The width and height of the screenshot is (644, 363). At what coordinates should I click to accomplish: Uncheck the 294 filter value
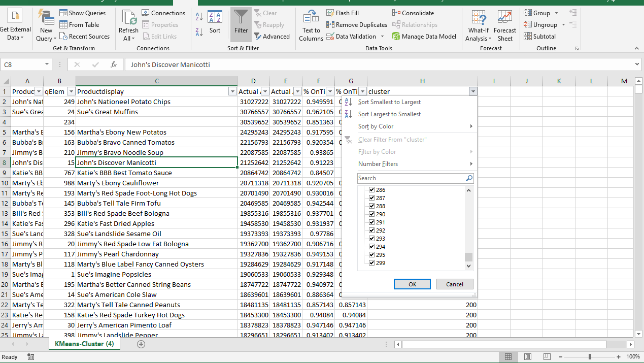click(x=371, y=247)
